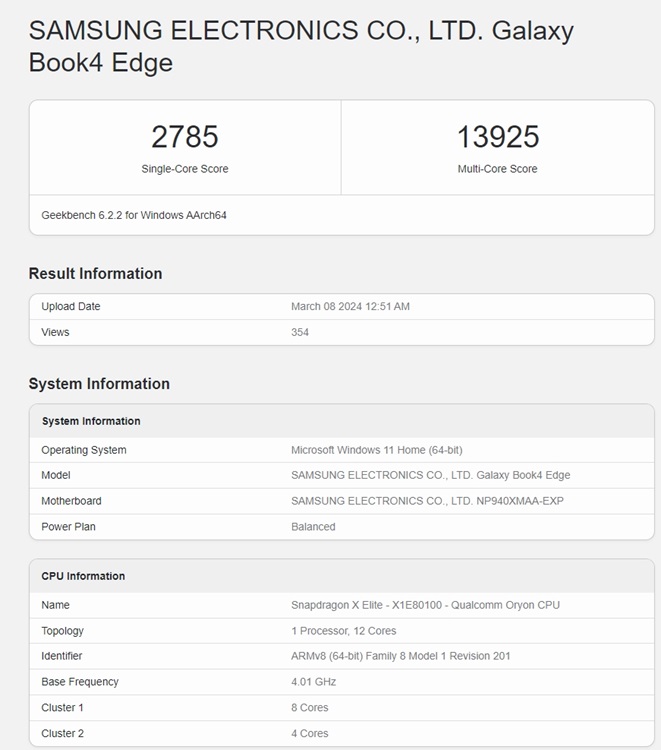The width and height of the screenshot is (661, 750).
Task: Select the '8 Cores' value
Action: click(309, 708)
